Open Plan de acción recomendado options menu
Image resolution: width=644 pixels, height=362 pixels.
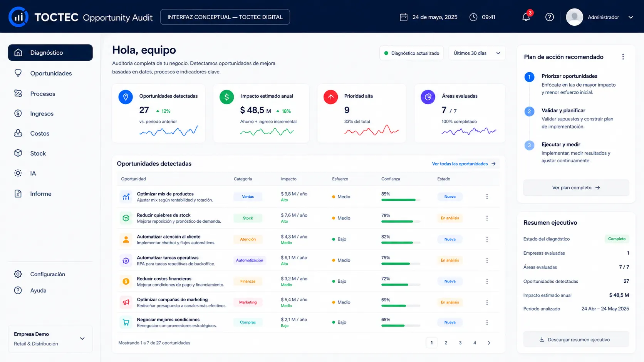point(623,57)
